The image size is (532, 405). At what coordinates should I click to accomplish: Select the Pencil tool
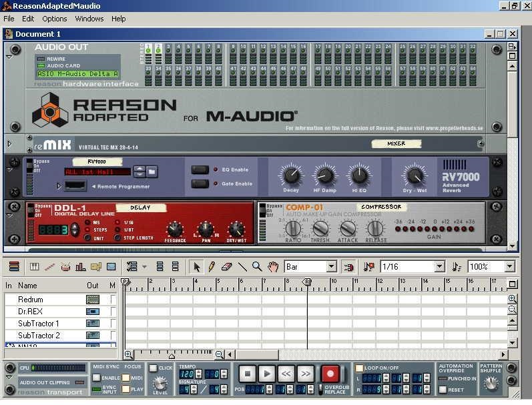click(x=212, y=267)
